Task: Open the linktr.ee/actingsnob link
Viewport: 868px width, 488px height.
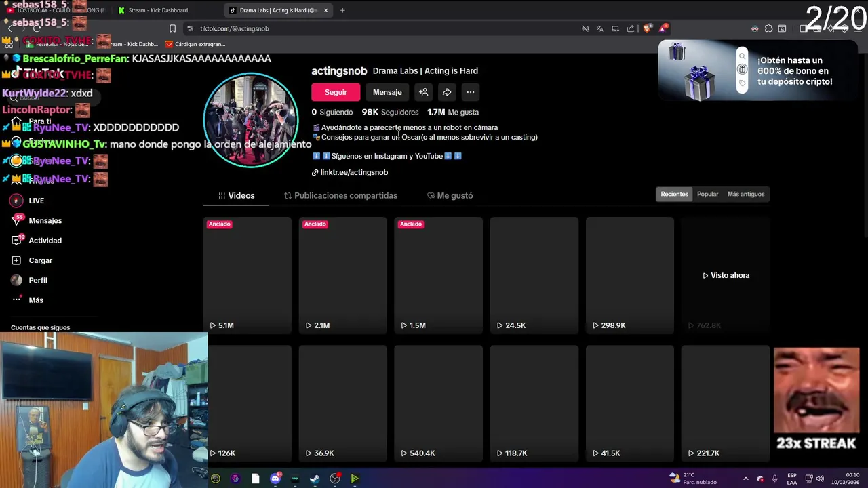Action: point(349,172)
